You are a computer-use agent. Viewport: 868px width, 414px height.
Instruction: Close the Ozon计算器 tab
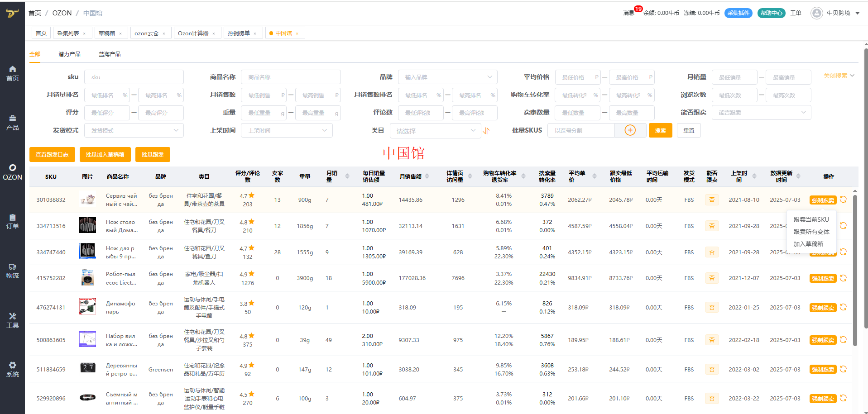click(x=214, y=33)
